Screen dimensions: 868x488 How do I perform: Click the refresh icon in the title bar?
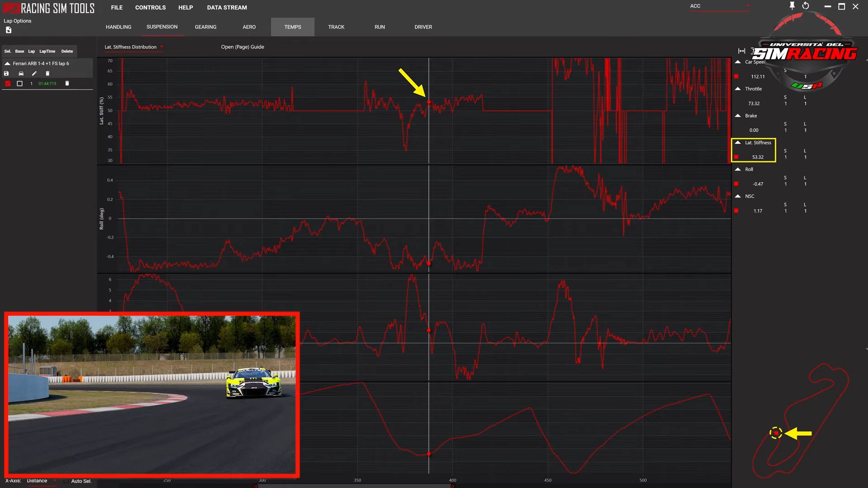(806, 6)
